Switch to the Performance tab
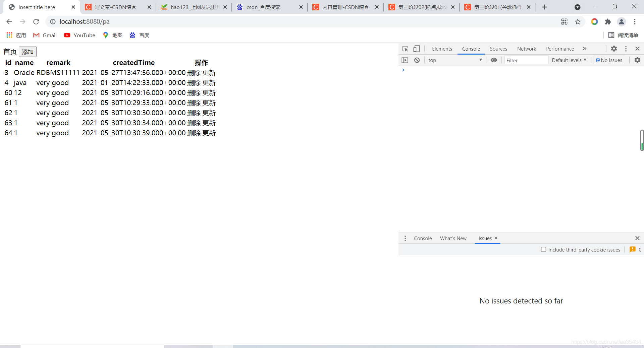Image resolution: width=644 pixels, height=348 pixels. point(560,49)
